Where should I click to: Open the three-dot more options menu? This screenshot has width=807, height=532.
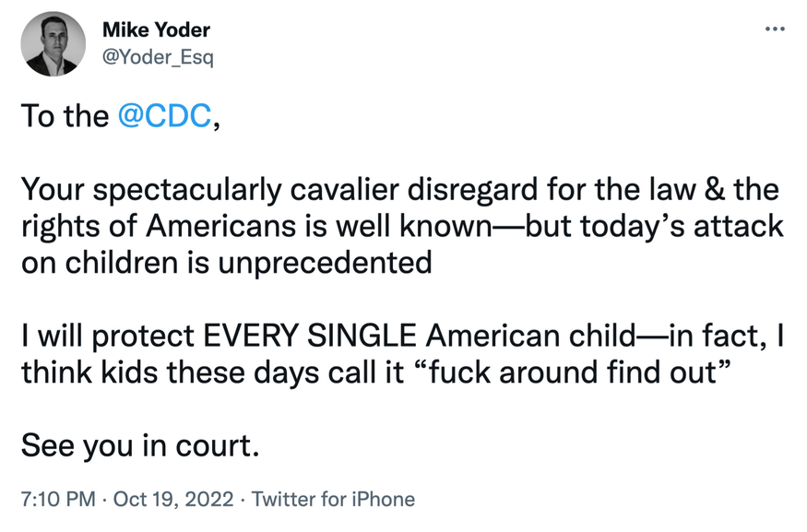tap(775, 29)
